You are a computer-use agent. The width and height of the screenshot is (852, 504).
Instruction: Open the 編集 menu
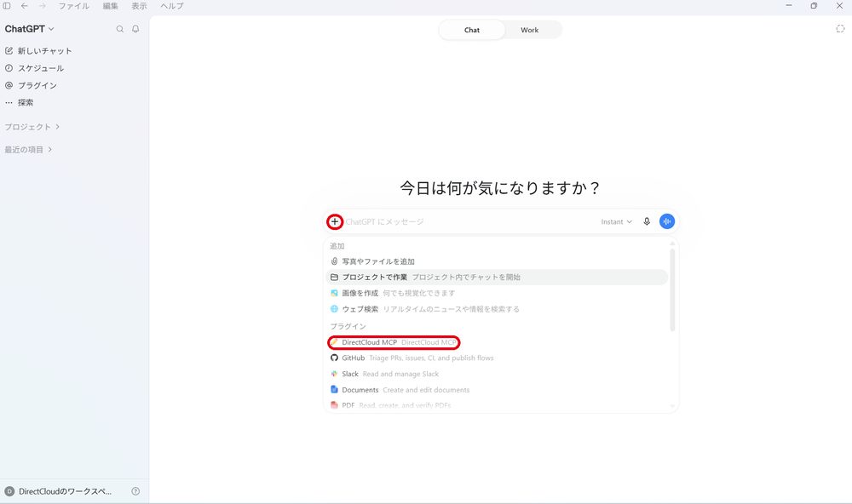110,6
